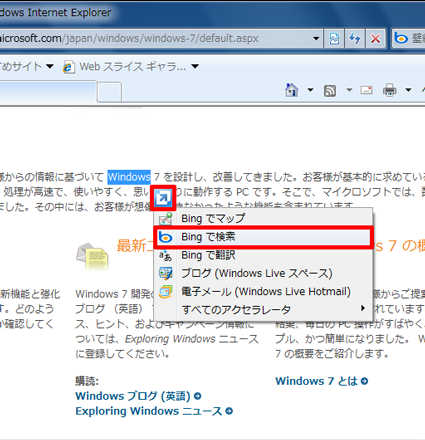Click the read mail toolbar icon
The width and height of the screenshot is (425, 440).
(x=366, y=90)
